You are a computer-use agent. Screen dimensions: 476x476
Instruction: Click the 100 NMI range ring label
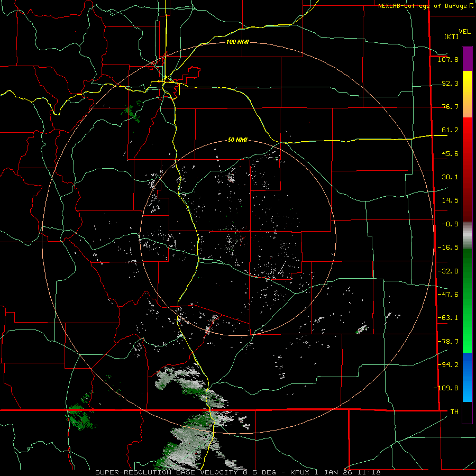237,42
